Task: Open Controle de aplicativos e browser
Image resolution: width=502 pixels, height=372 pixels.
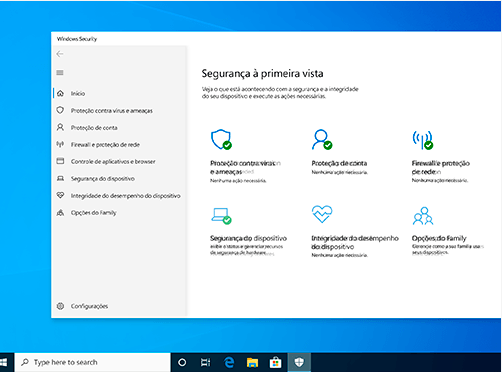Action: 113,162
